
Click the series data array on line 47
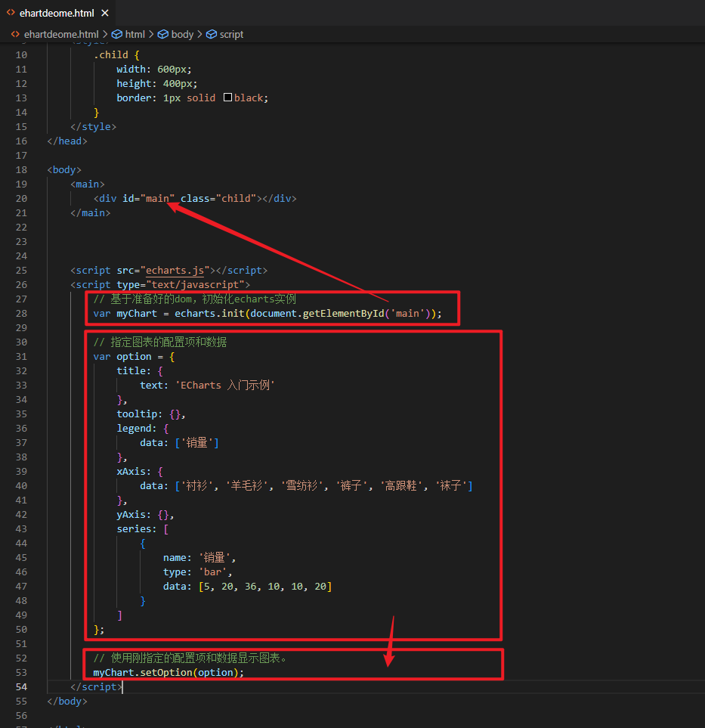[x=264, y=586]
